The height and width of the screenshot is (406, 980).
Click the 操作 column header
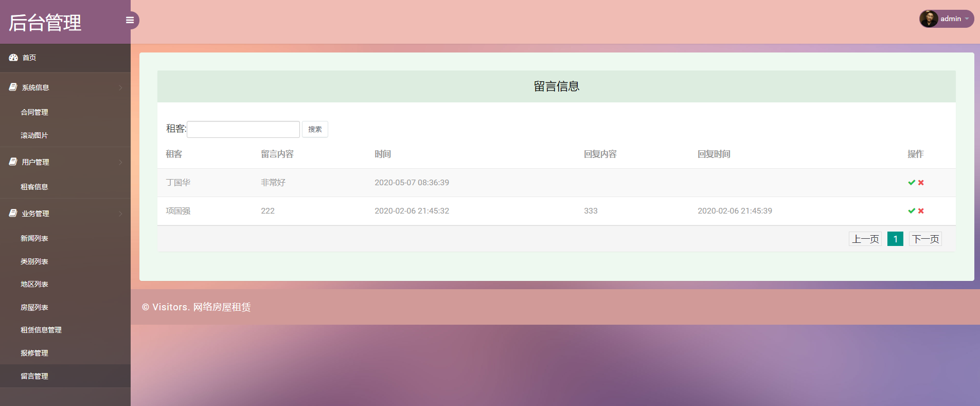coord(916,154)
